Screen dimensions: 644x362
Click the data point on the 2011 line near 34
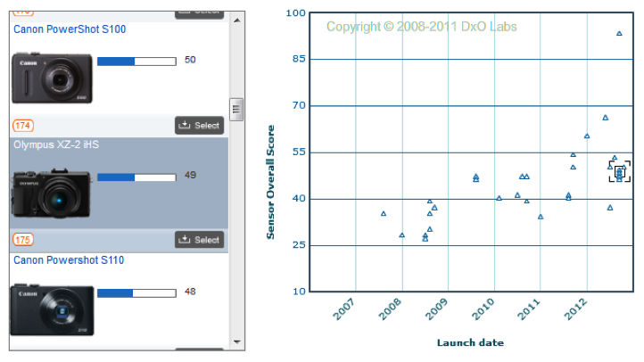[541, 217]
